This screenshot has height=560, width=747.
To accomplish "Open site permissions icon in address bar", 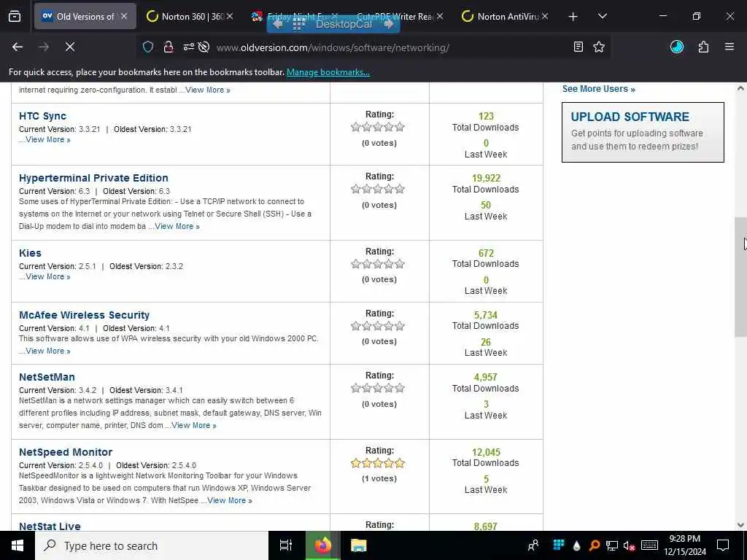I will [189, 47].
